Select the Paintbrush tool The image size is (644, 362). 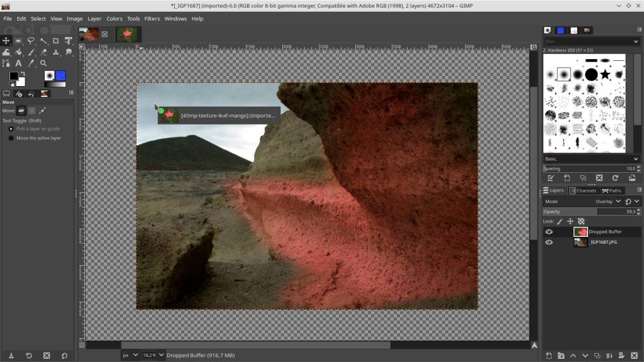(31, 52)
